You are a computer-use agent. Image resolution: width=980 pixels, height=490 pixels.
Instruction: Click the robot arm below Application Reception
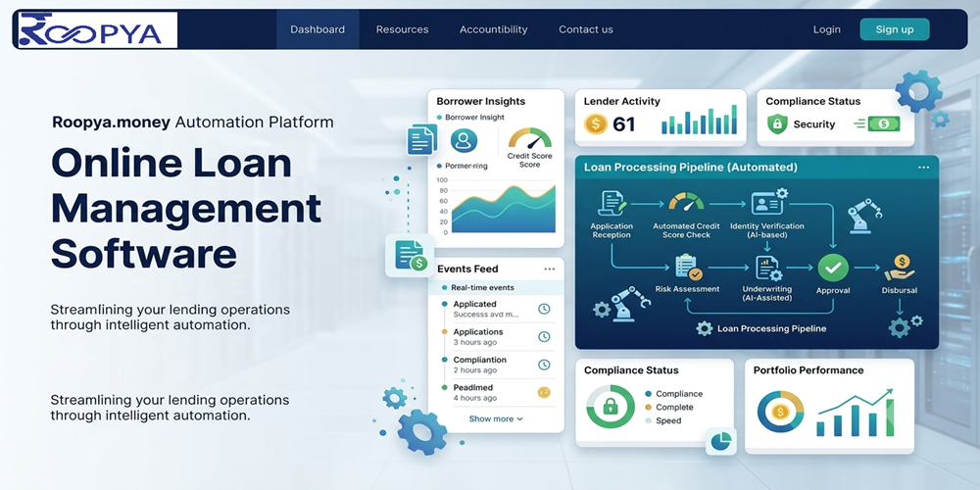point(629,303)
